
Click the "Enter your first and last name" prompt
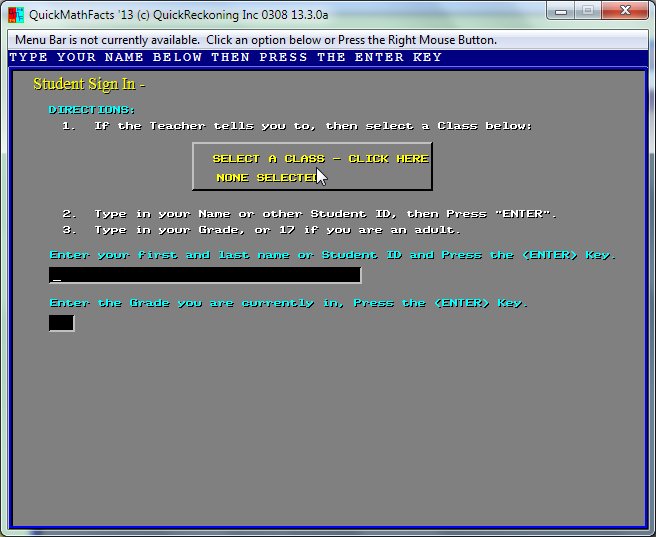click(x=332, y=255)
